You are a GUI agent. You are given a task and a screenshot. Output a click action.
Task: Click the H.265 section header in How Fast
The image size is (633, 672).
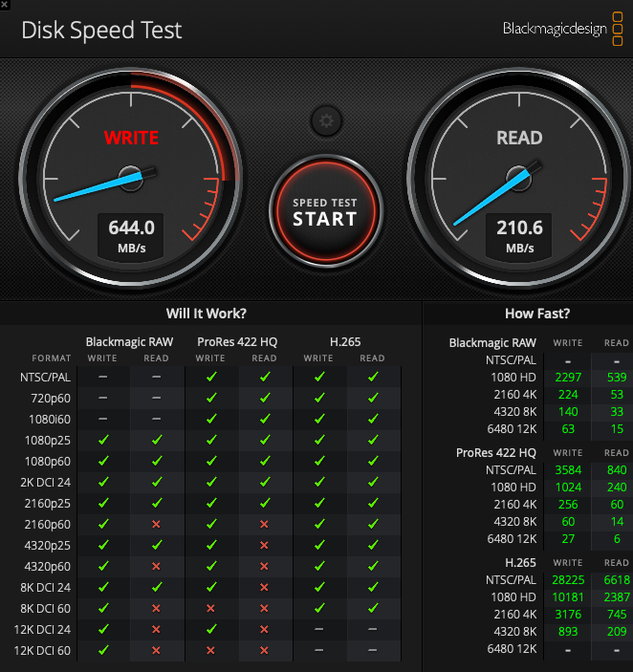click(520, 562)
